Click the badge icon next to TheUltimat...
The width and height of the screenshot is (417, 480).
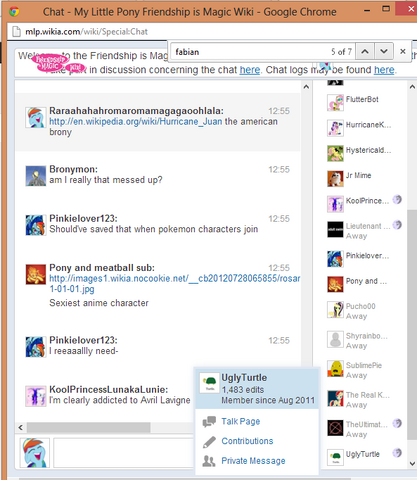coord(397,423)
